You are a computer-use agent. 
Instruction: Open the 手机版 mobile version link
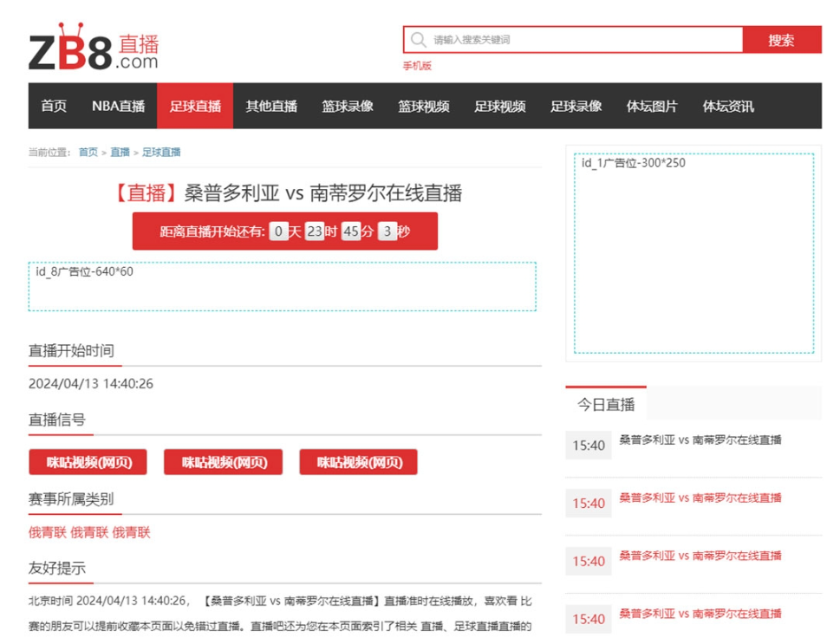pyautogui.click(x=417, y=66)
